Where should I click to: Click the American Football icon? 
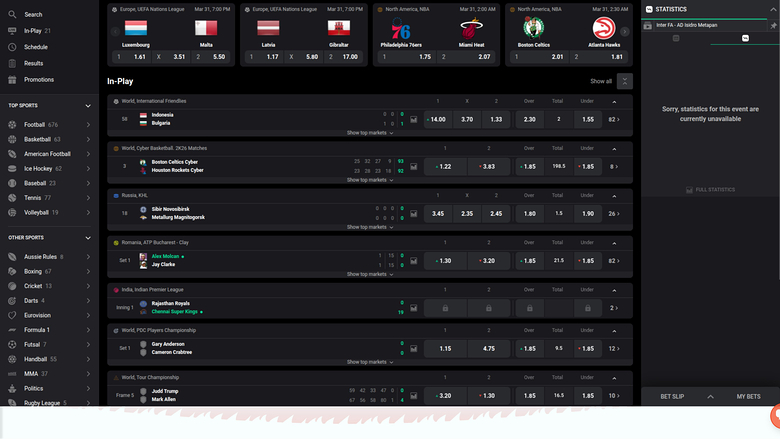[x=12, y=154]
